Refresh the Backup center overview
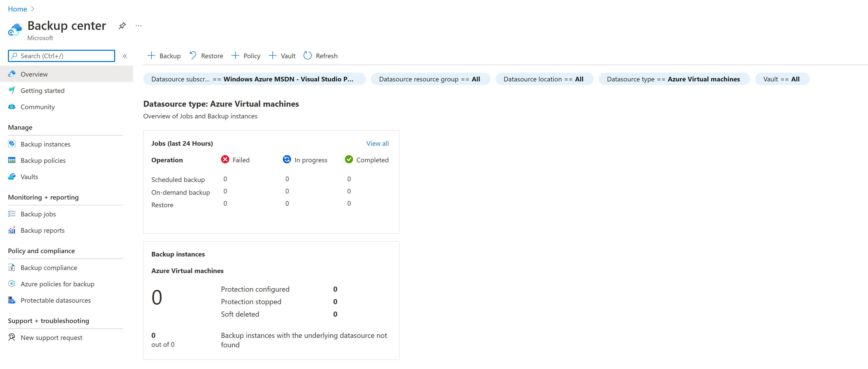The image size is (868, 369). pyautogui.click(x=320, y=56)
